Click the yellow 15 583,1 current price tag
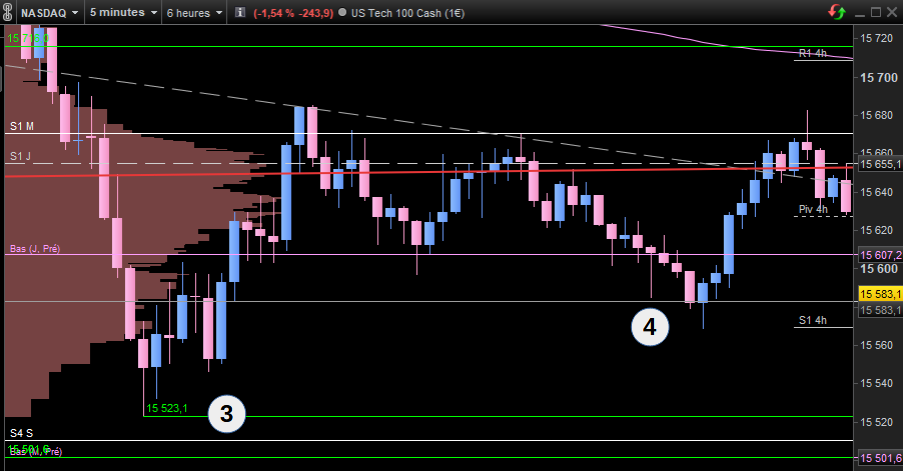903x471 pixels. pos(880,294)
